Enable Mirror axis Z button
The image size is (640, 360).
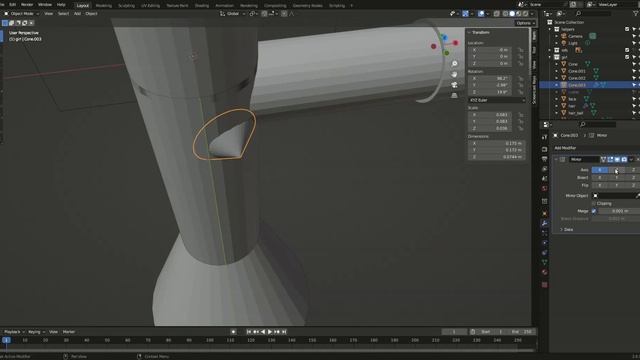tap(633, 170)
